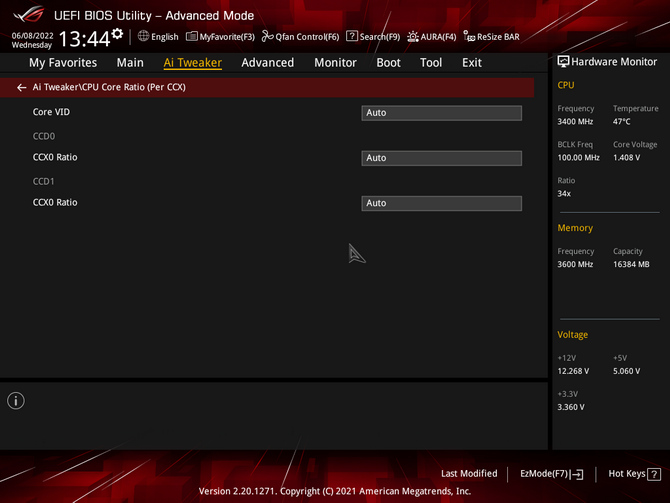Switch to Boot tab

(x=388, y=63)
